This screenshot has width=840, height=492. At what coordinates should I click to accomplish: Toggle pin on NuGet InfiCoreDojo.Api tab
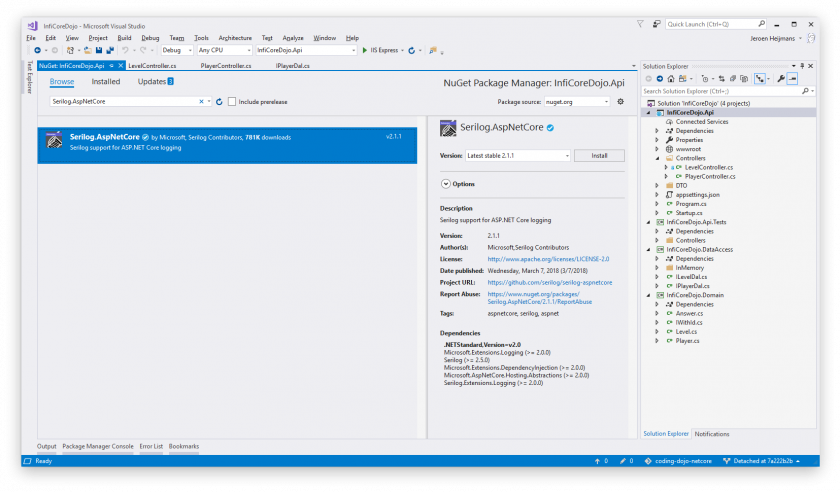coord(111,66)
